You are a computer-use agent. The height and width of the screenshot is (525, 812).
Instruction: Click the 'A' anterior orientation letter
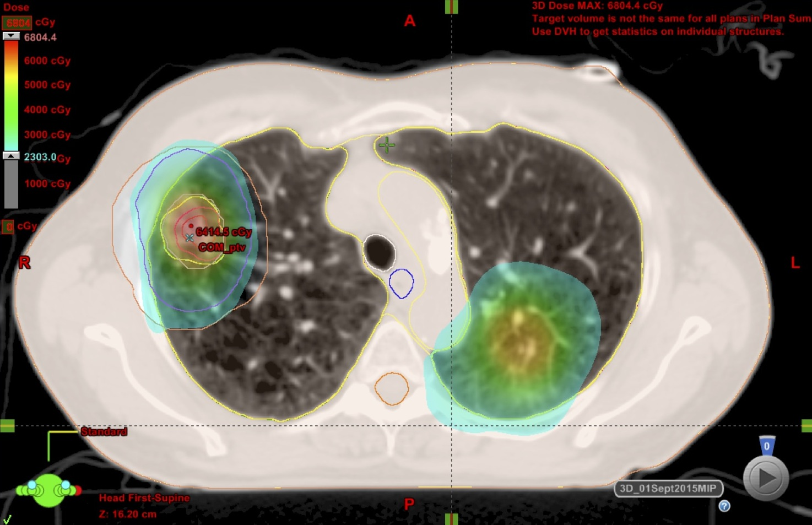tap(409, 21)
